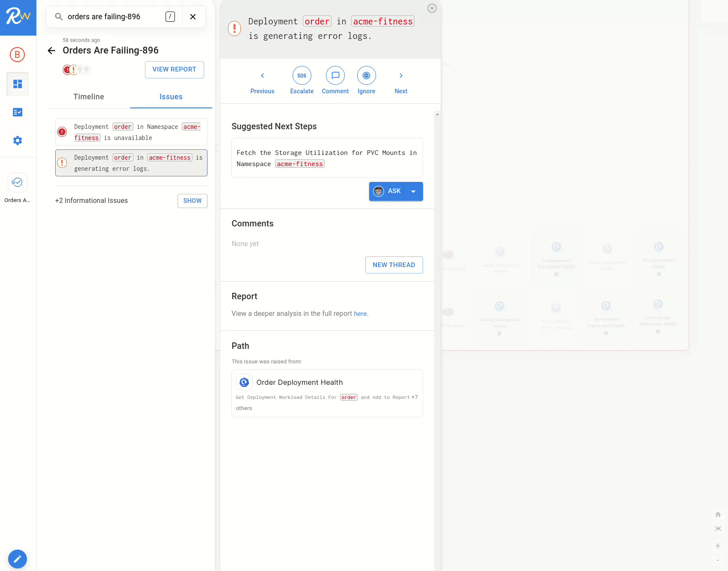Zoom in with the plus control
Viewport: 728px width, 571px height.
coord(718,546)
